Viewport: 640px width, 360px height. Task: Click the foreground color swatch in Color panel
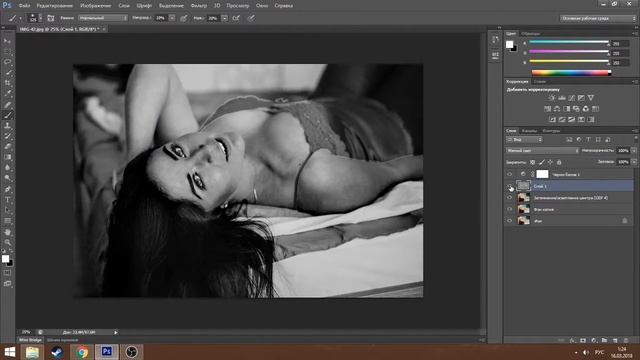pos(509,44)
